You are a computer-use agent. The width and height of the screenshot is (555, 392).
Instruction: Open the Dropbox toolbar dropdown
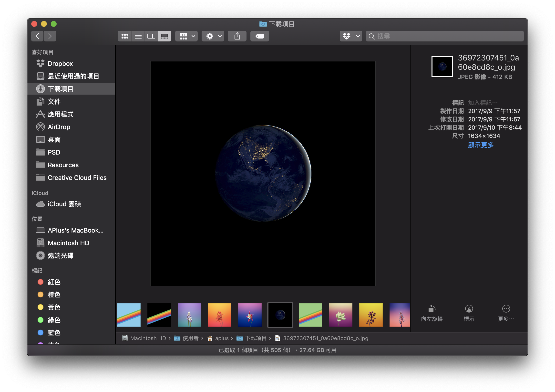351,36
